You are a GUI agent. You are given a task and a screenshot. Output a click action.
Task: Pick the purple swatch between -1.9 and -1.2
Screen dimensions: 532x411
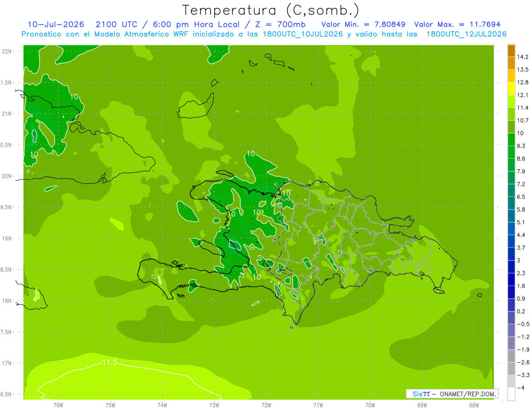(511, 343)
